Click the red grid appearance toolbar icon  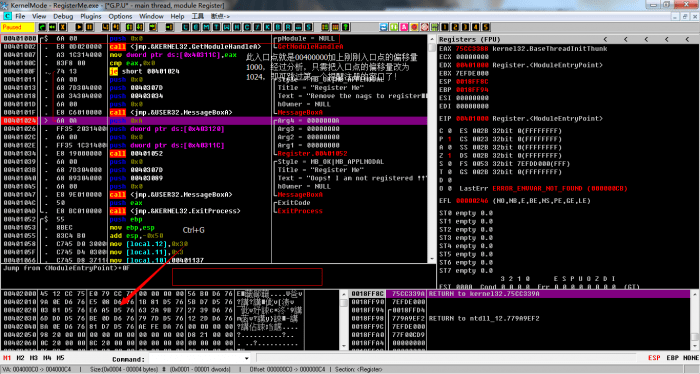(x=335, y=27)
